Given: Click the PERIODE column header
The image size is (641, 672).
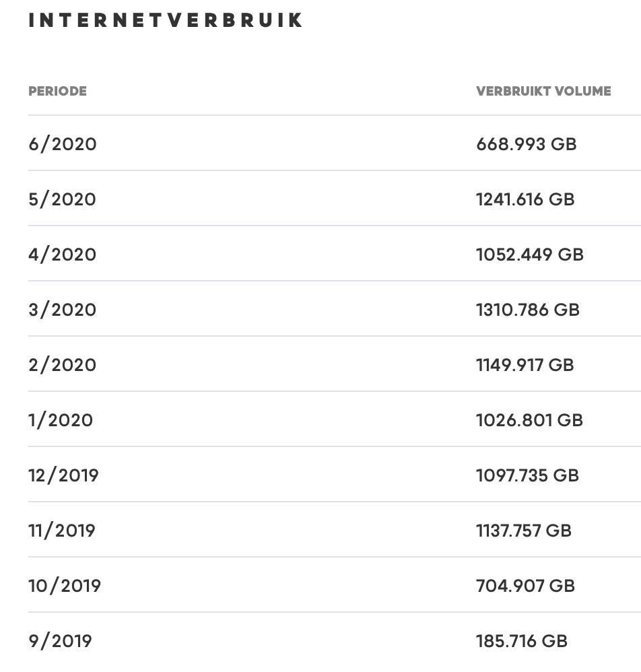Looking at the screenshot, I should [57, 91].
